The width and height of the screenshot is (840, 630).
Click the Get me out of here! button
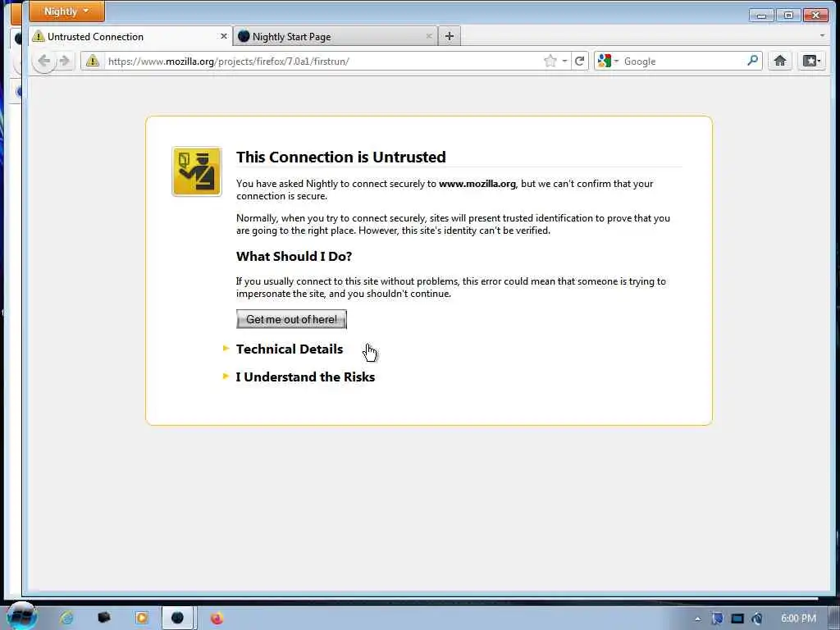click(291, 319)
